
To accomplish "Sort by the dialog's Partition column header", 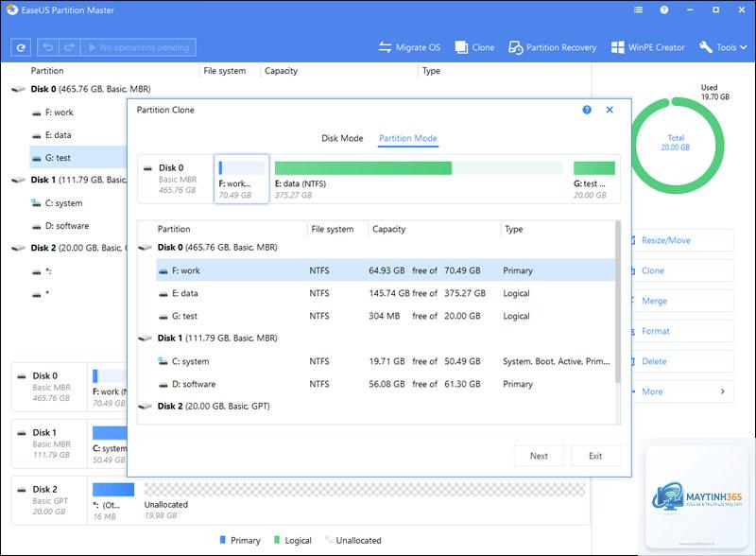I will (x=174, y=229).
